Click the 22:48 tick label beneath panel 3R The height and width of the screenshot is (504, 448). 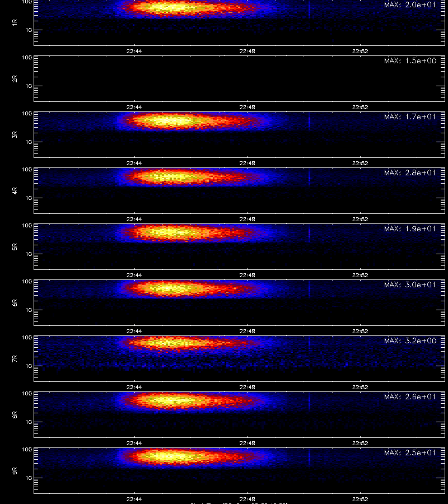pos(247,164)
